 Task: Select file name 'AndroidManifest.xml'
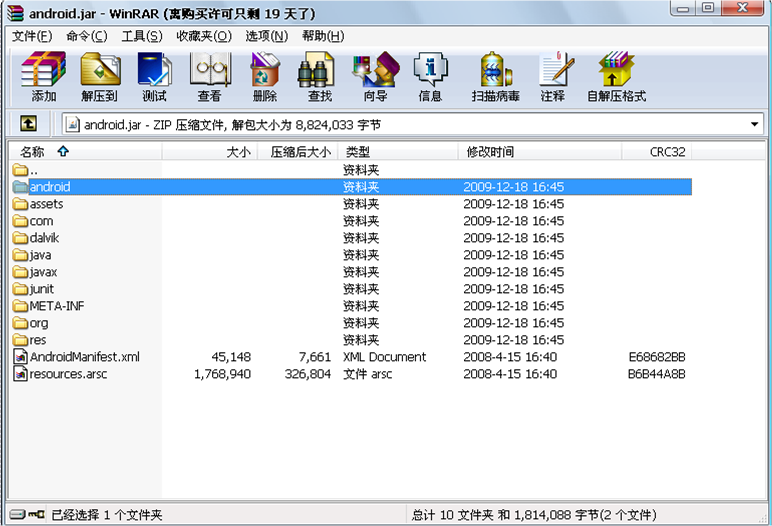85,357
